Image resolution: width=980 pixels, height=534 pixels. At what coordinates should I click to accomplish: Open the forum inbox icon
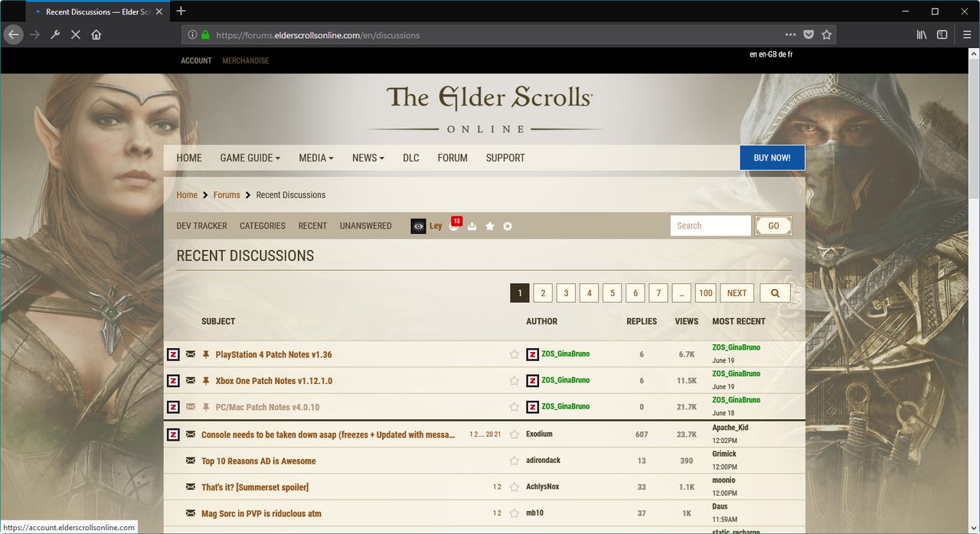coord(472,226)
